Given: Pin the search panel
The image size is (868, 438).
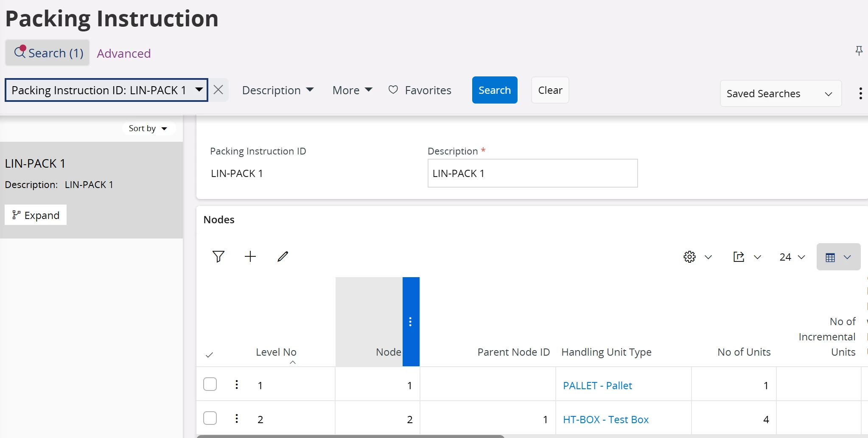Looking at the screenshot, I should point(859,51).
